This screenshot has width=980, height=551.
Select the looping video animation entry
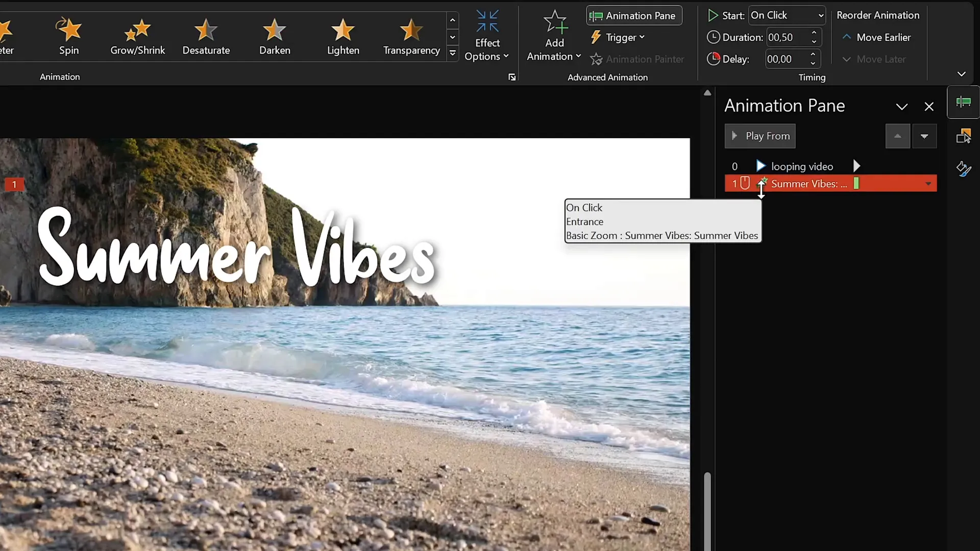coord(801,166)
